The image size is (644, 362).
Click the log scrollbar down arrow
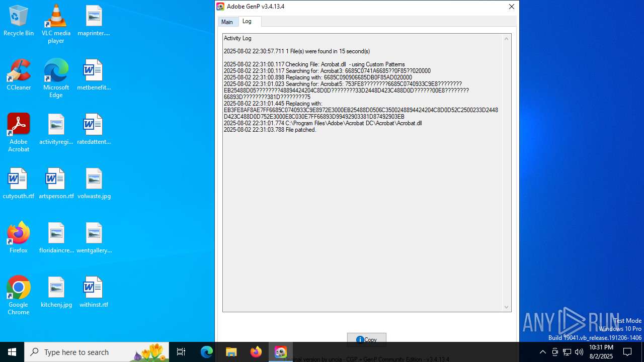507,307
